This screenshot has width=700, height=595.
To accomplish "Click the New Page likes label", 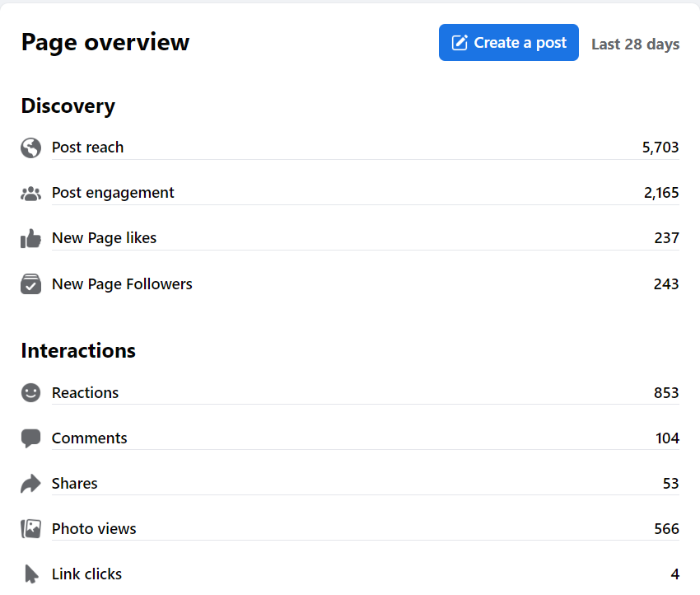I will (104, 238).
